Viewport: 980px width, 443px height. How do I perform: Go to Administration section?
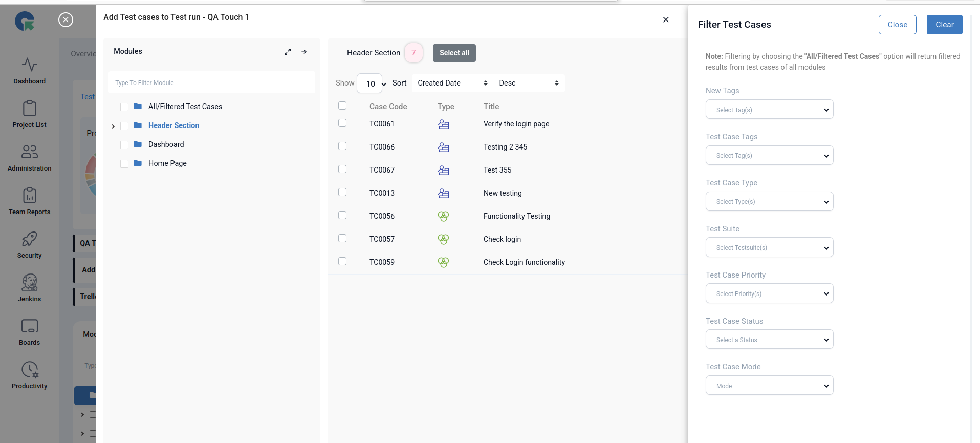click(29, 152)
